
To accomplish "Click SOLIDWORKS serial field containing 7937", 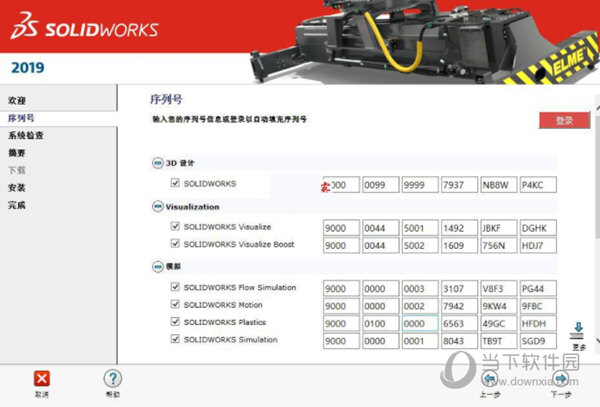I will [x=460, y=185].
